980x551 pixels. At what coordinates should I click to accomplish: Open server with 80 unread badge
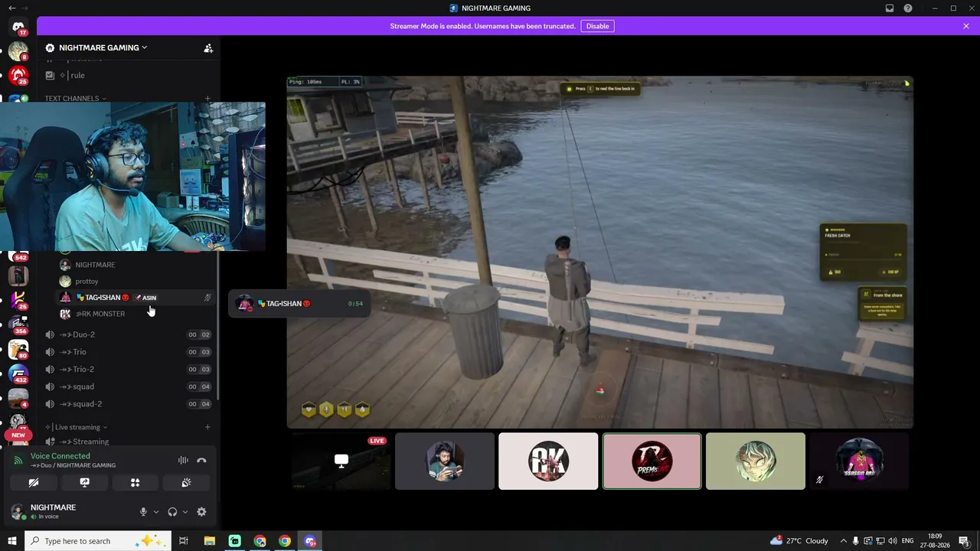(18, 350)
